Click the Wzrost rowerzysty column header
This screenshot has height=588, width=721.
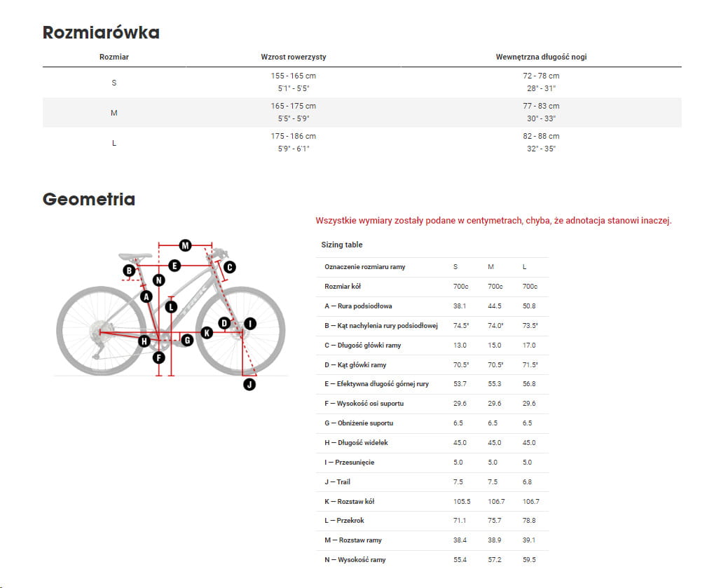click(294, 57)
